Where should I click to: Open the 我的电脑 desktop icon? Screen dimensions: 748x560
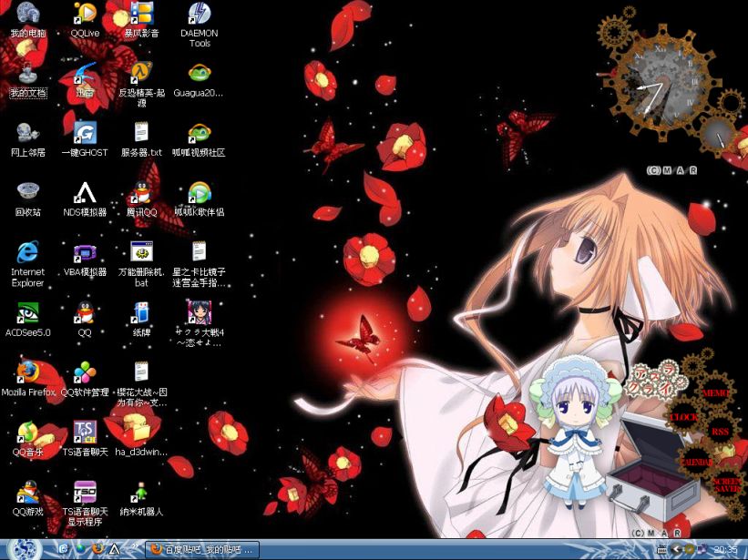pos(27,20)
